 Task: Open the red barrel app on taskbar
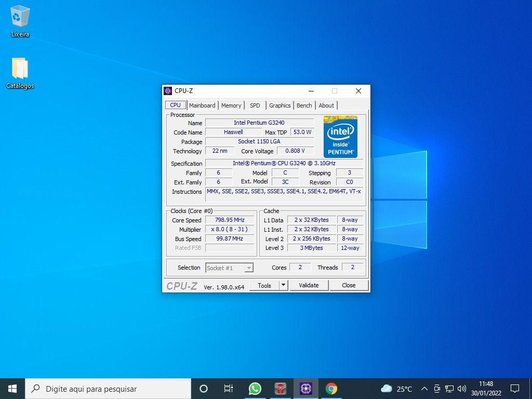click(280, 389)
